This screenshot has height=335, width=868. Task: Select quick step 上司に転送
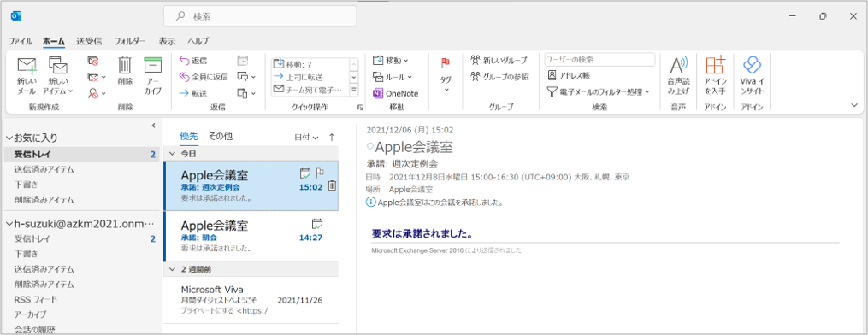pyautogui.click(x=310, y=77)
